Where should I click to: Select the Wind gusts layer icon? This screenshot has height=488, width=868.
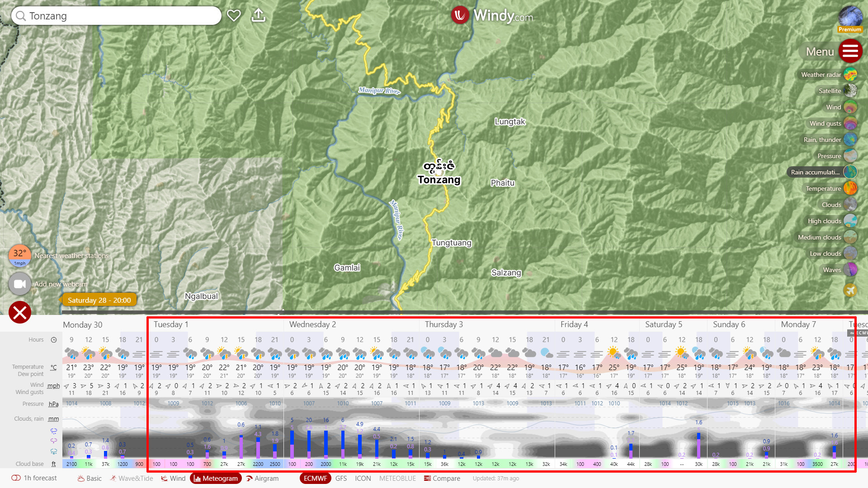tap(850, 123)
